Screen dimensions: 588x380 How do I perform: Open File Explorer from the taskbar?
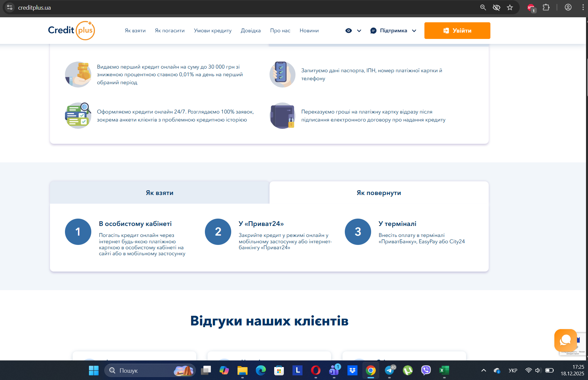pos(242,370)
